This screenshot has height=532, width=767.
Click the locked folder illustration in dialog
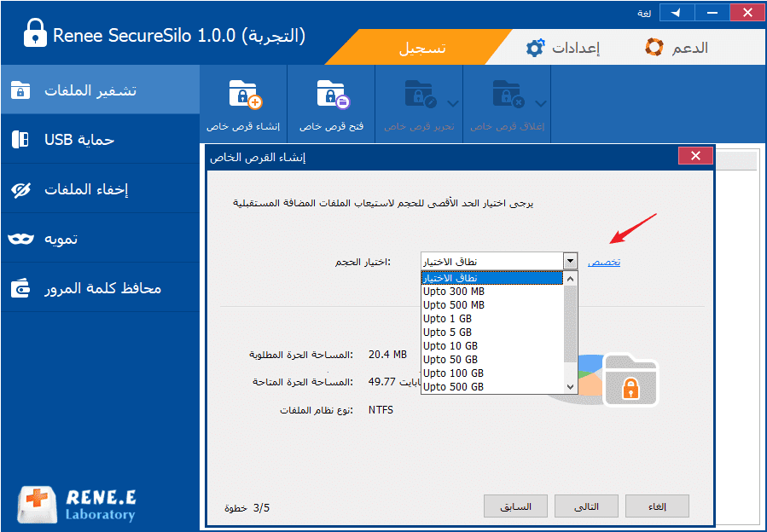[630, 380]
